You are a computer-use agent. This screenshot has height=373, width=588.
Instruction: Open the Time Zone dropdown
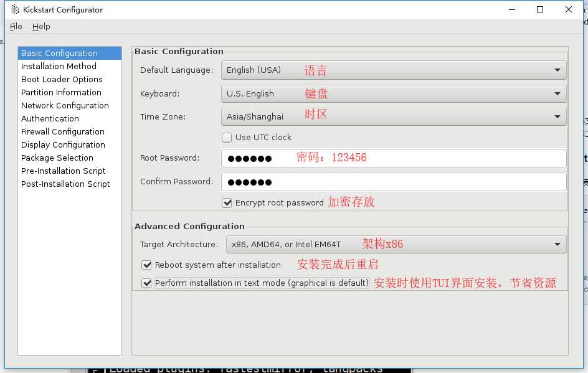coord(394,116)
